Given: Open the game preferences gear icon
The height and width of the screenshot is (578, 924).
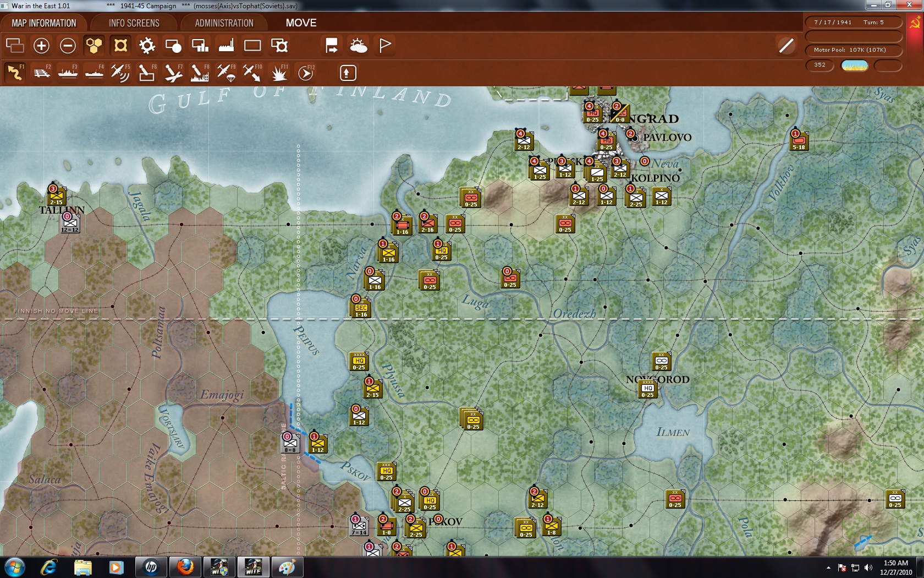Looking at the screenshot, I should 147,46.
